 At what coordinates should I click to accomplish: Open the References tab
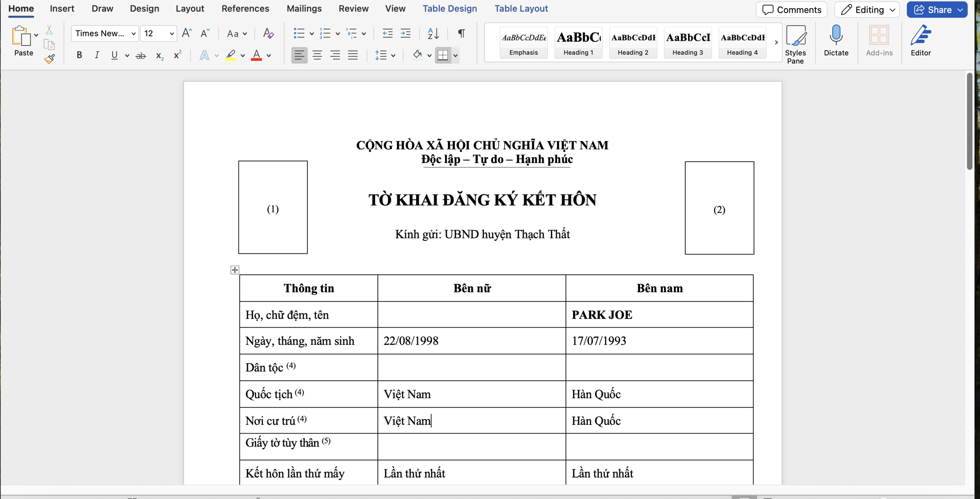[245, 8]
